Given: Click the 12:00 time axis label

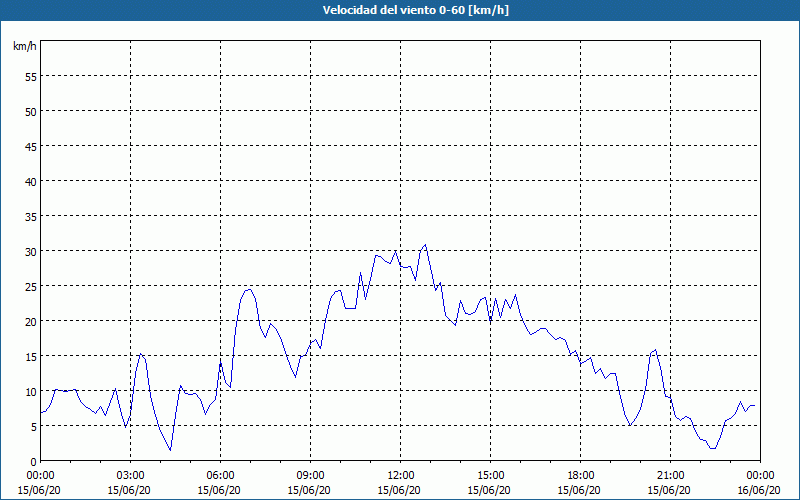Looking at the screenshot, I should pos(401,476).
